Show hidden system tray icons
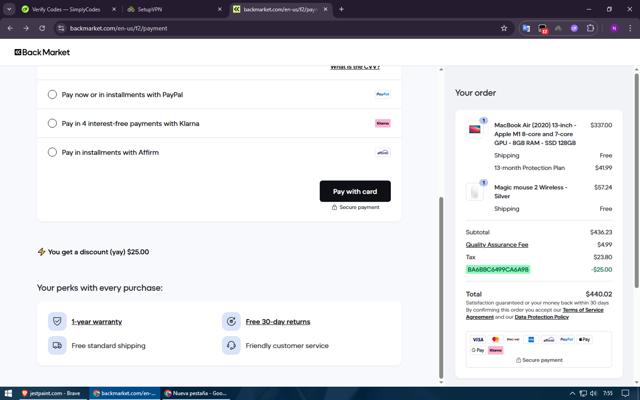This screenshot has height=400, width=640. [572, 393]
